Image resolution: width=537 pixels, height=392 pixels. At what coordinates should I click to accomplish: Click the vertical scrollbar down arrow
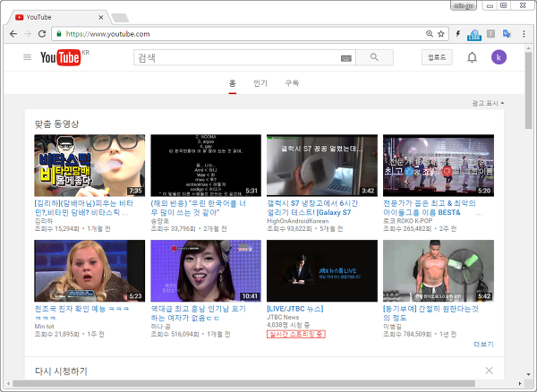tap(529, 374)
